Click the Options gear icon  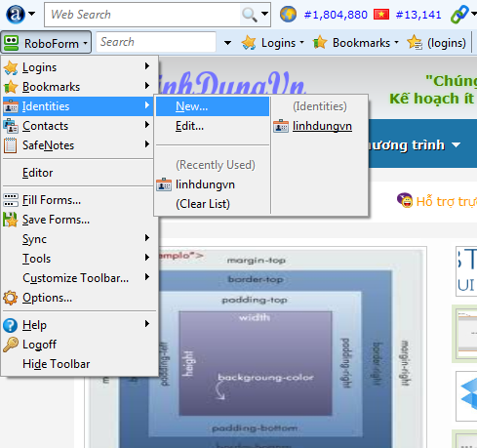point(11,298)
